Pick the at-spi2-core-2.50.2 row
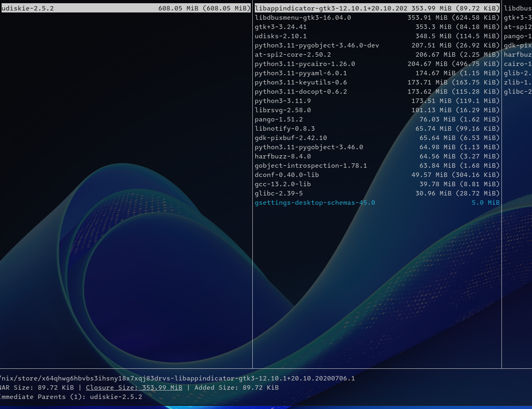This screenshot has width=532, height=409. pyautogui.click(x=293, y=55)
